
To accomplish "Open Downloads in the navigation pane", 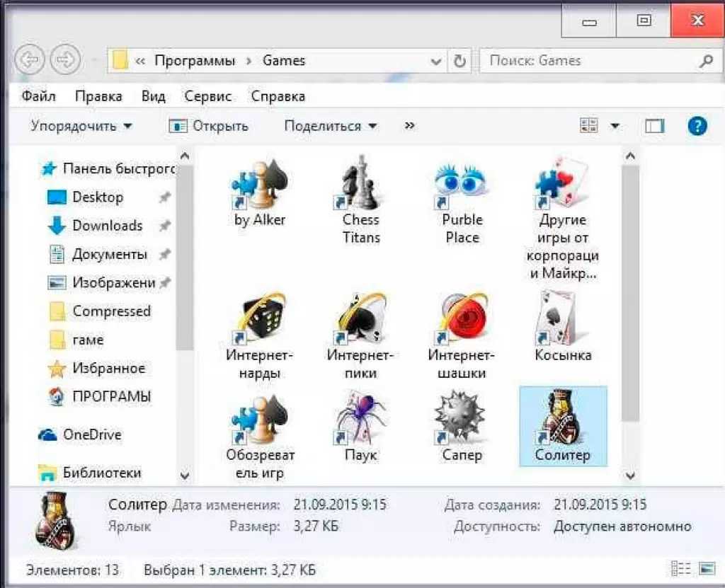I will coord(108,226).
